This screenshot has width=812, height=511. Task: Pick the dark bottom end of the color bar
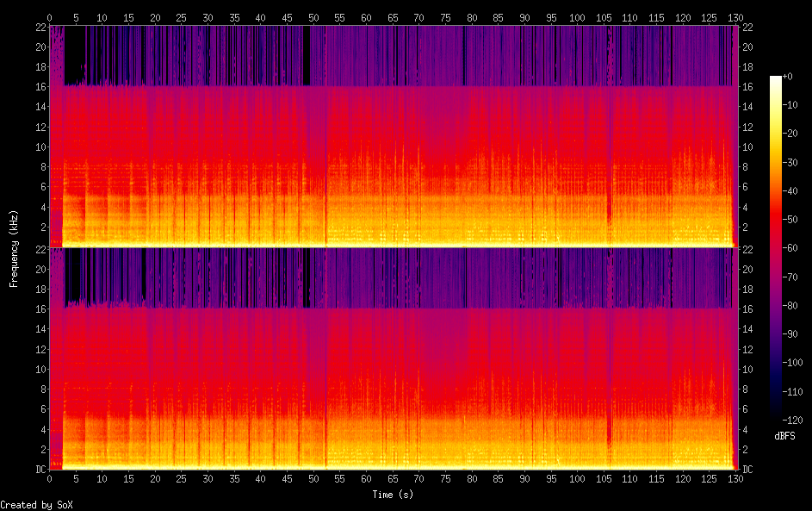(x=776, y=416)
